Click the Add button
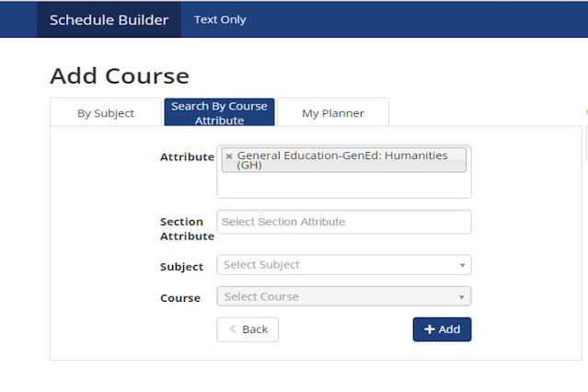The height and width of the screenshot is (392, 588). [442, 329]
